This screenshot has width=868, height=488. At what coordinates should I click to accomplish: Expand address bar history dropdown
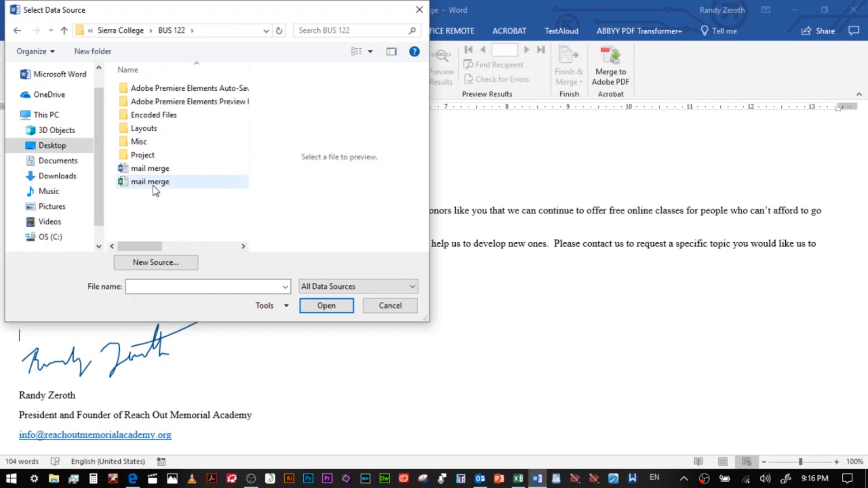tap(266, 30)
